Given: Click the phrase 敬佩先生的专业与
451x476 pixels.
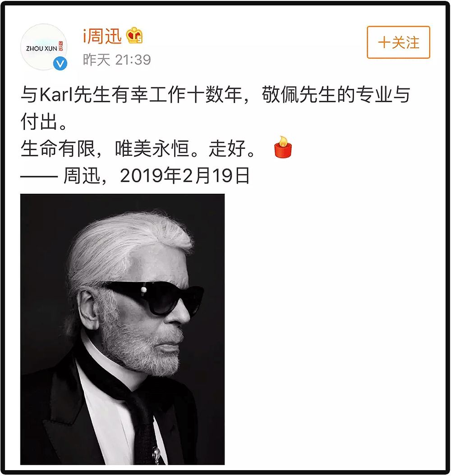Looking at the screenshot, I should pyautogui.click(x=336, y=94).
